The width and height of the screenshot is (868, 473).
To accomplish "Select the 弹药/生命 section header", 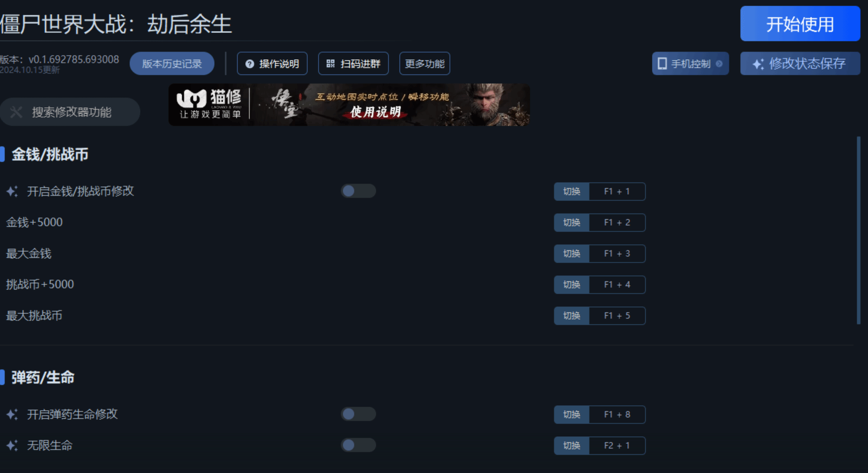I will 43,377.
